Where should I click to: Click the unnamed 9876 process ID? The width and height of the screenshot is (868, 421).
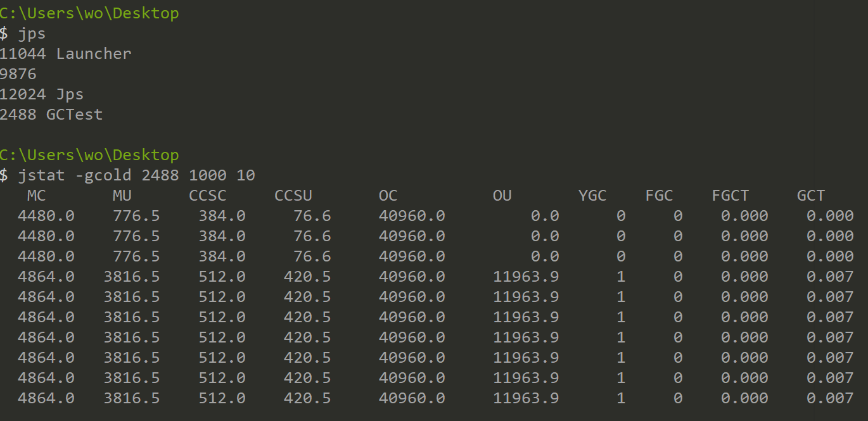18,74
